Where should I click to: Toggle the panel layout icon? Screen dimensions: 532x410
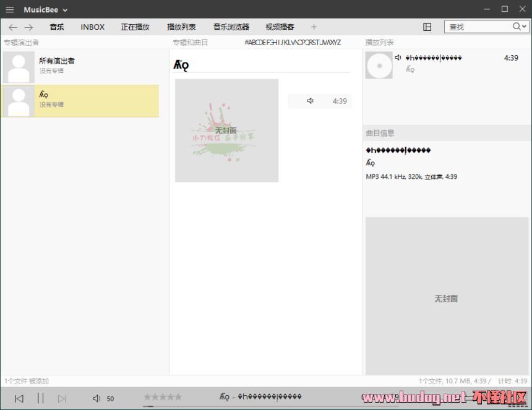427,27
